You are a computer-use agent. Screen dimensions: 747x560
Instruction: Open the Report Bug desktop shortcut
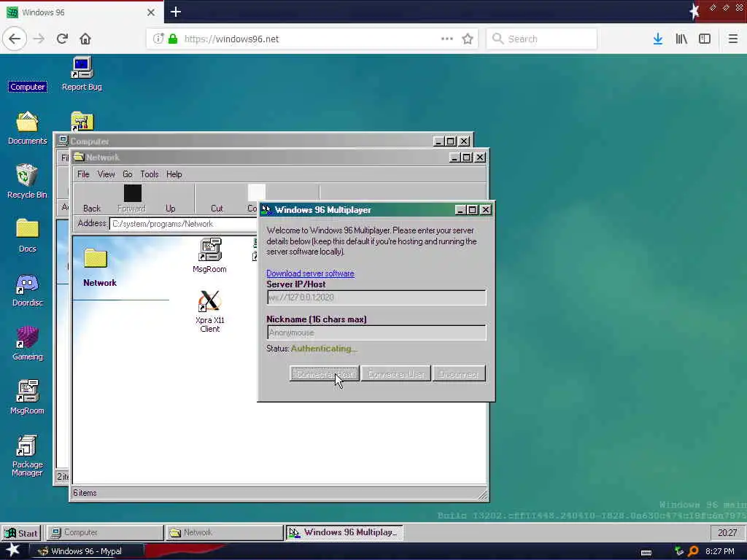82,74
